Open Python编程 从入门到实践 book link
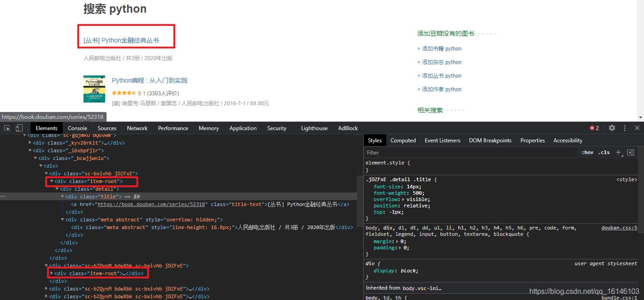 (149, 80)
